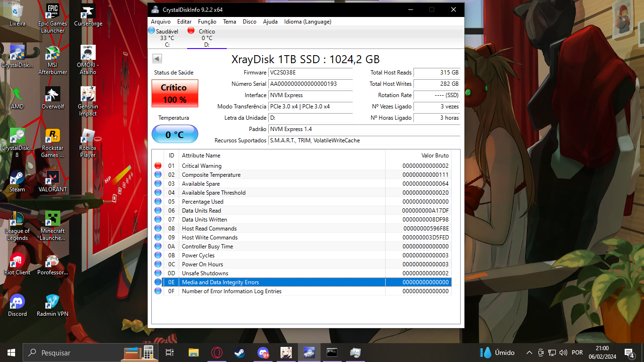Open the command prompt taskbar icon

coord(332,353)
